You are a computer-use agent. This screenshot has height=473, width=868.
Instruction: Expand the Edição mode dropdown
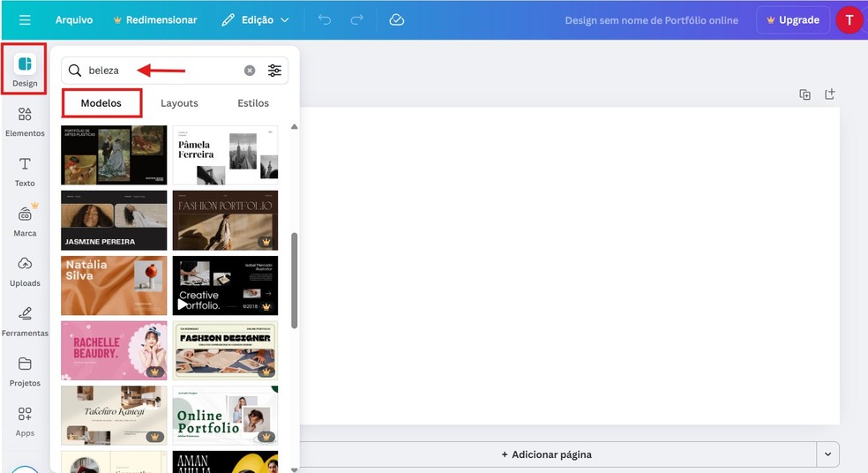[255, 20]
